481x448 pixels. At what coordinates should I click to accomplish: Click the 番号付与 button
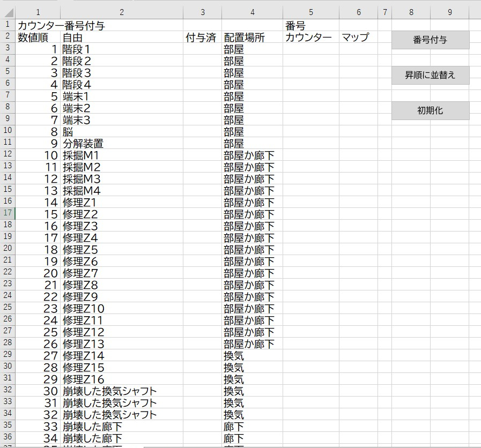430,40
